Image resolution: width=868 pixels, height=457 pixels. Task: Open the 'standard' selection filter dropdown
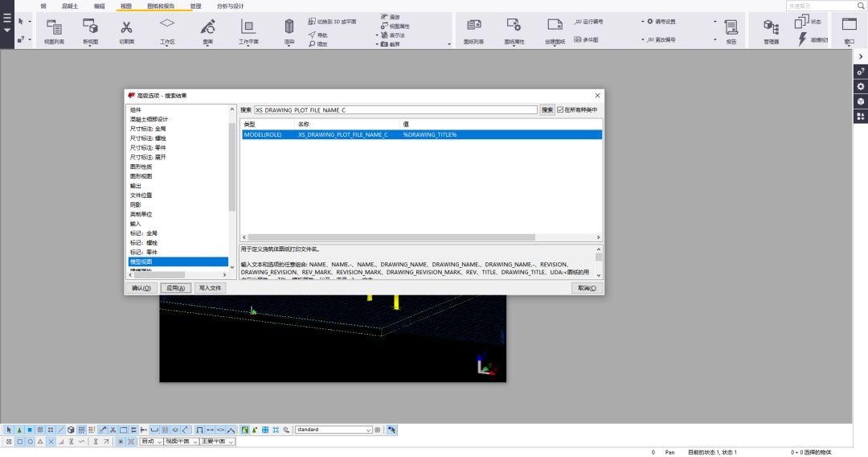click(334, 430)
